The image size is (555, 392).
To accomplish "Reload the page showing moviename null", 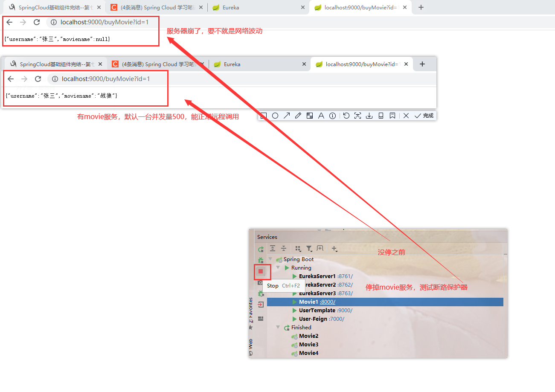I will (x=37, y=22).
